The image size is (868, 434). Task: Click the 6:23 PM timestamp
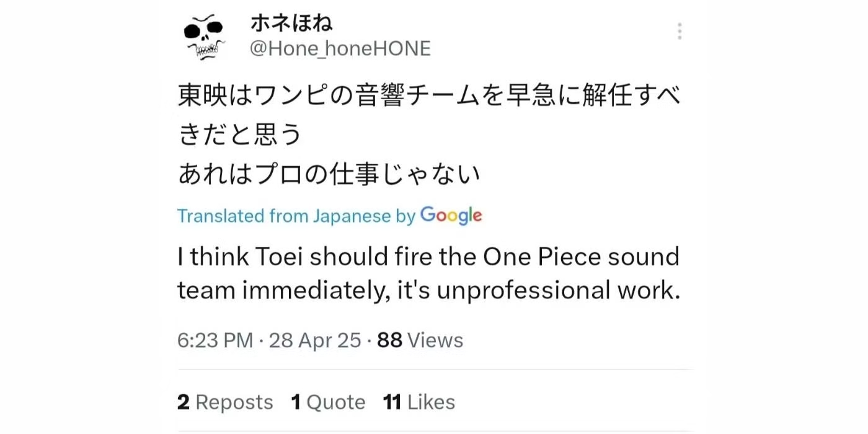pos(215,340)
